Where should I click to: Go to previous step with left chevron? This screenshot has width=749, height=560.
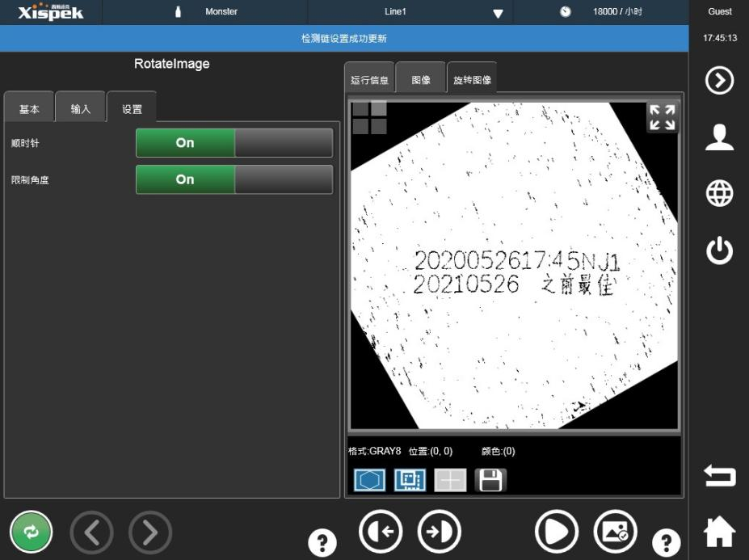[92, 532]
